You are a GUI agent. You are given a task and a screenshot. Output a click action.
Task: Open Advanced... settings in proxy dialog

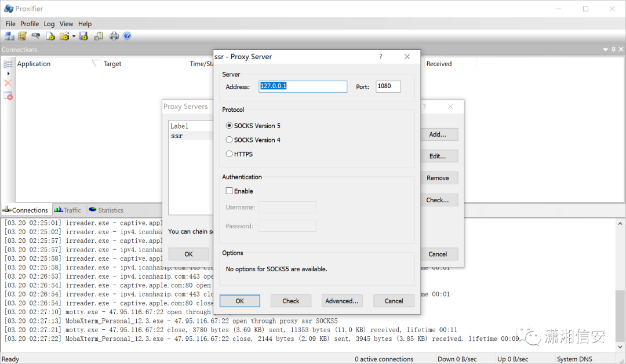[x=342, y=301]
